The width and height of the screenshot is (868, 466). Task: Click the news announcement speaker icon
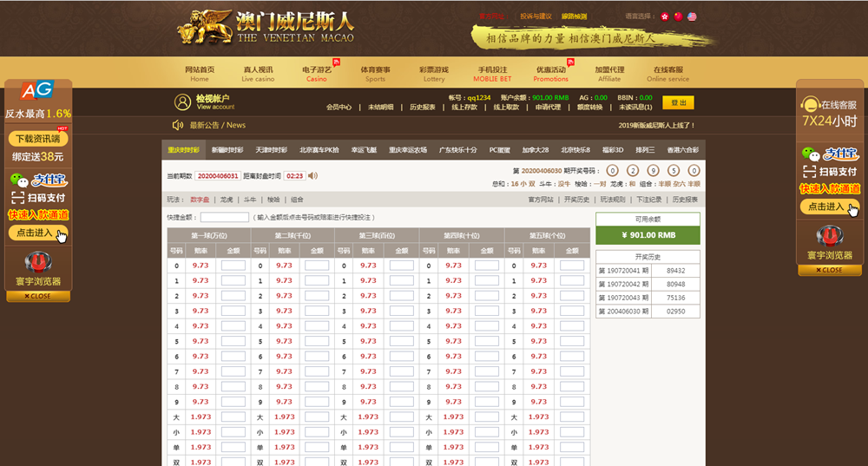177,125
